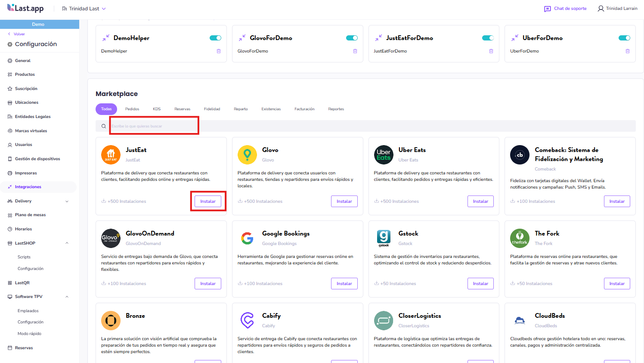Image resolution: width=644 pixels, height=363 pixels.
Task: Delete JustEatForDemo with the trash icon
Action: [491, 51]
